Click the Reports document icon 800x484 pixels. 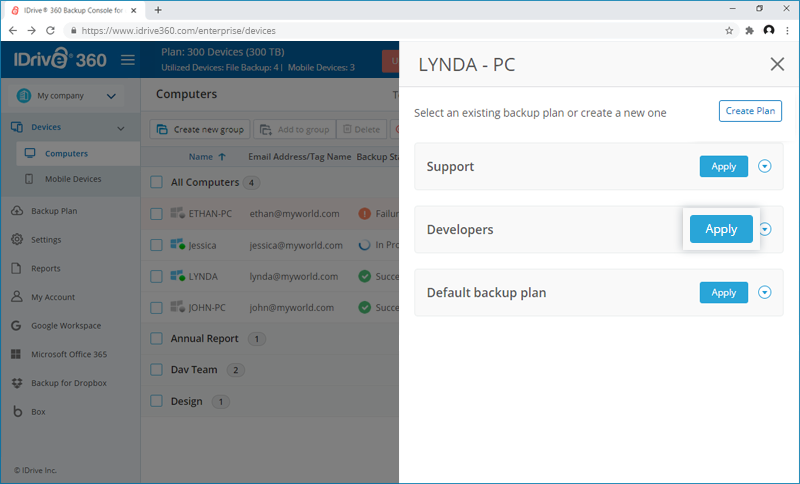16,268
